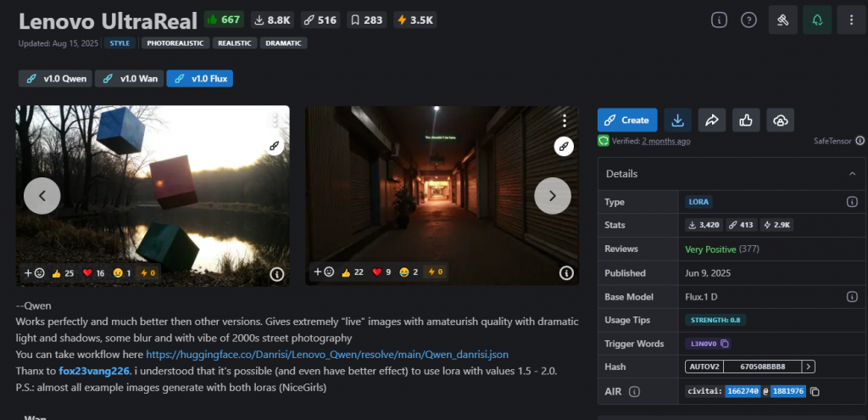
Task: Copy the AIR identifier
Action: tap(815, 392)
